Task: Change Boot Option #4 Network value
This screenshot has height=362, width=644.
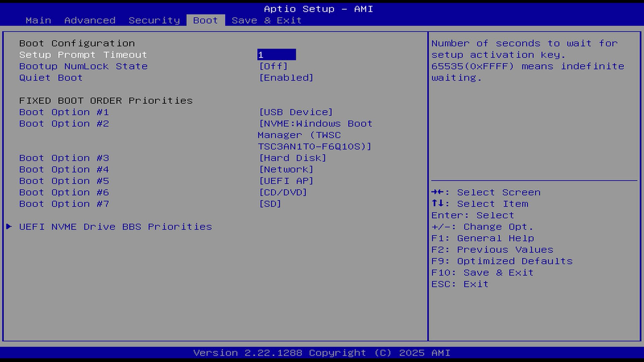Action: pyautogui.click(x=286, y=170)
